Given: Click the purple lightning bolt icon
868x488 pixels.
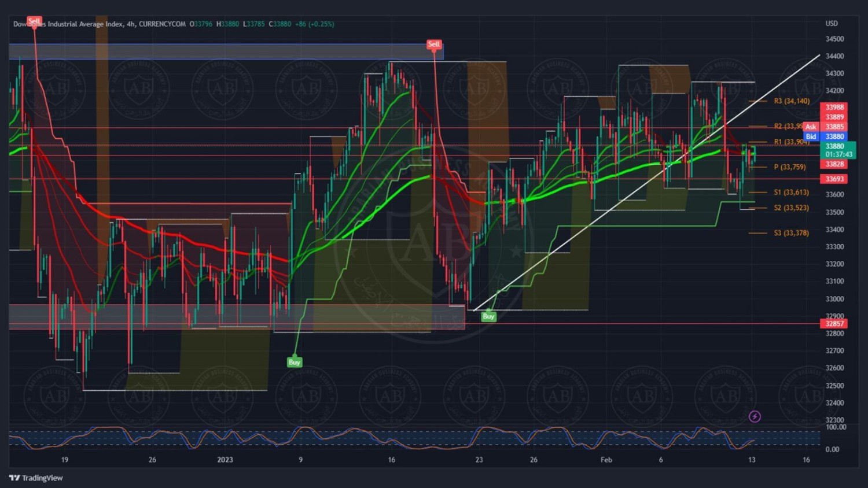Looking at the screenshot, I should [x=755, y=416].
